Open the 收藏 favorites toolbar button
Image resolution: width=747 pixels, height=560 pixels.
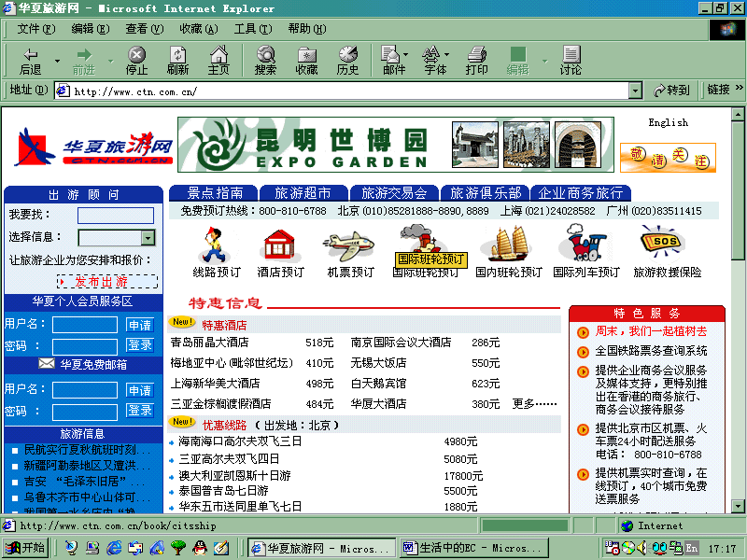pyautogui.click(x=306, y=61)
